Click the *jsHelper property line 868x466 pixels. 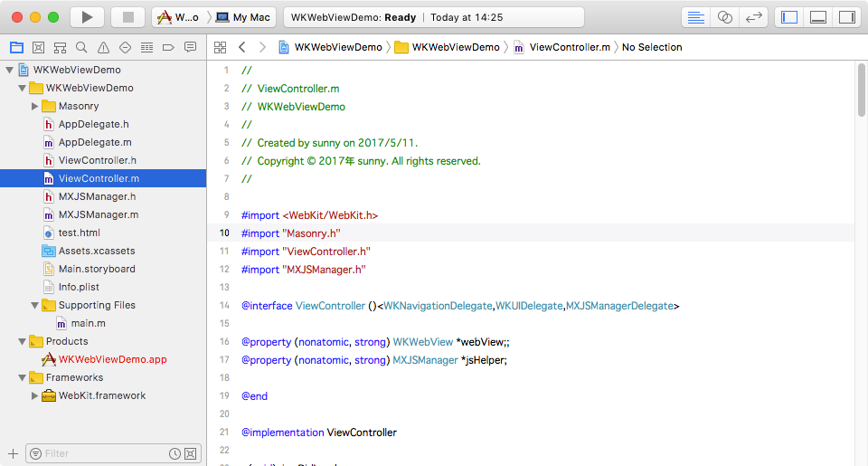pyautogui.click(x=373, y=360)
